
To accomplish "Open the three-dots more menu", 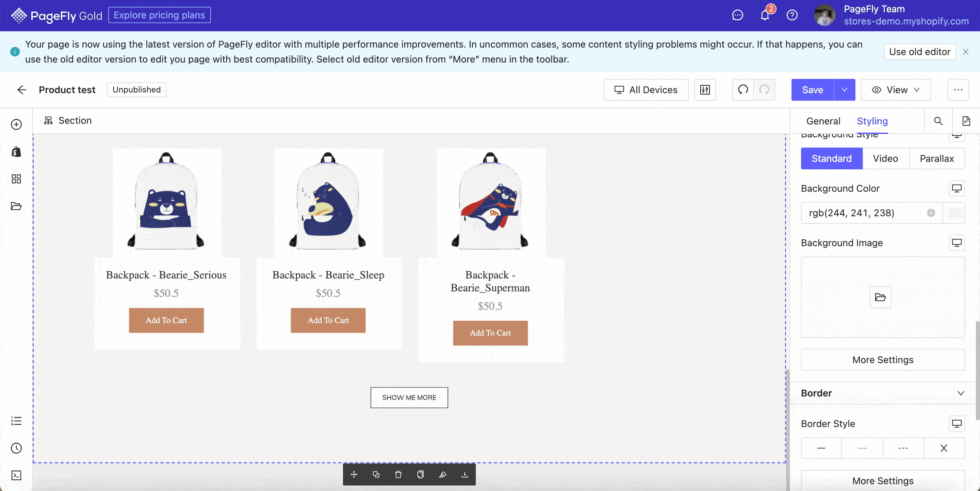I will coord(958,90).
